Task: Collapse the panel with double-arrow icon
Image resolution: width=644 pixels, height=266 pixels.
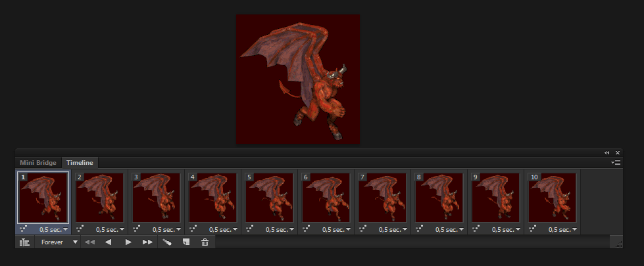Action: pos(607,153)
